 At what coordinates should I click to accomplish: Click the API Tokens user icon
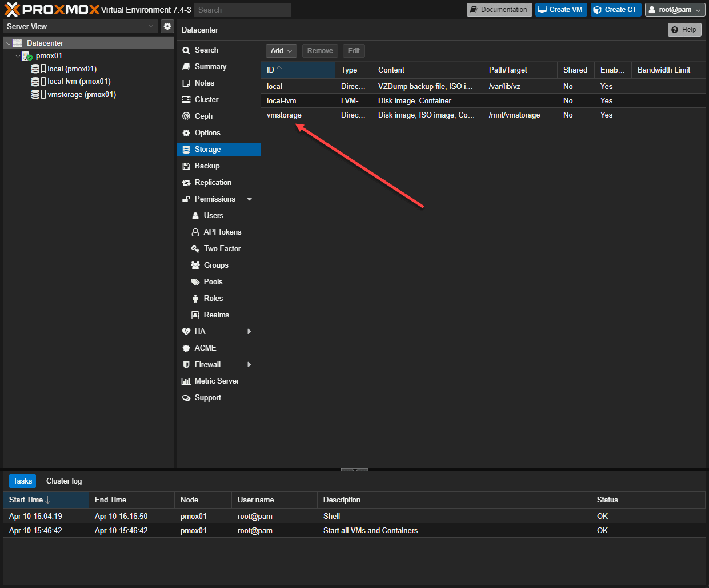click(x=195, y=232)
